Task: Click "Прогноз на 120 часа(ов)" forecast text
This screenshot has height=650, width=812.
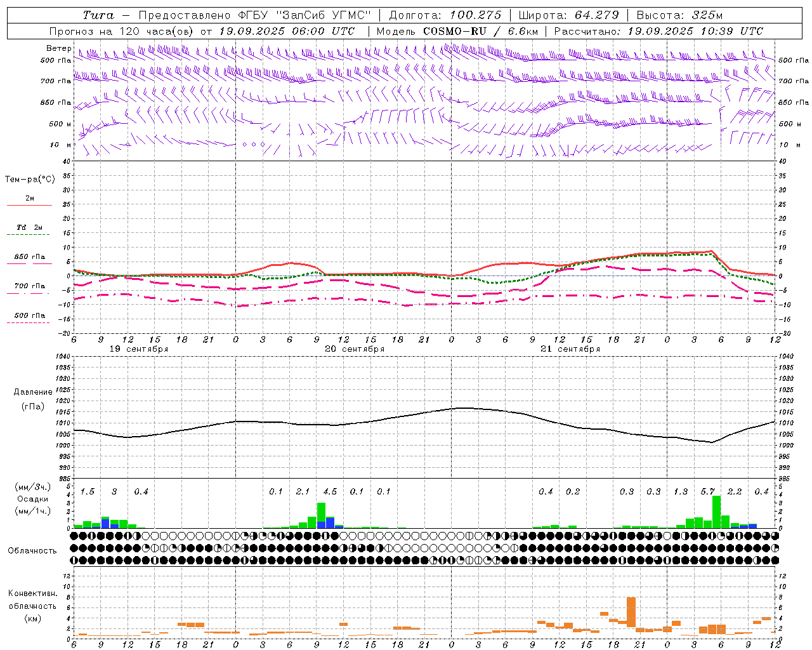Action: pyautogui.click(x=122, y=31)
